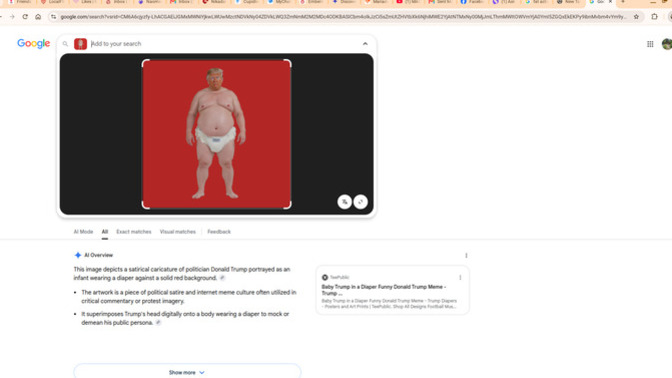Viewport: 672px width, 378px height.
Task: Switch to the 'Likes' browser tab
Action: 86,2
